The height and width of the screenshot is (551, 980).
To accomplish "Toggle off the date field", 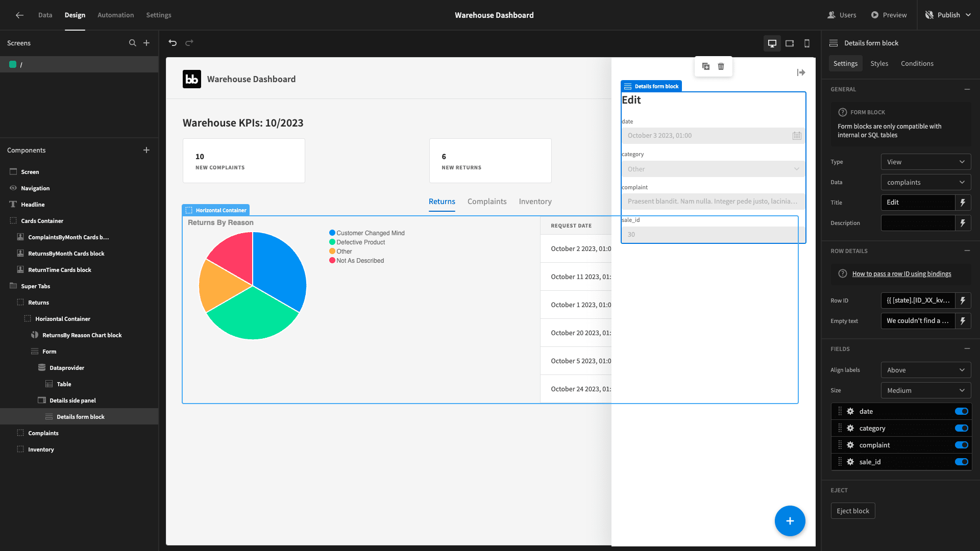I will pyautogui.click(x=962, y=411).
